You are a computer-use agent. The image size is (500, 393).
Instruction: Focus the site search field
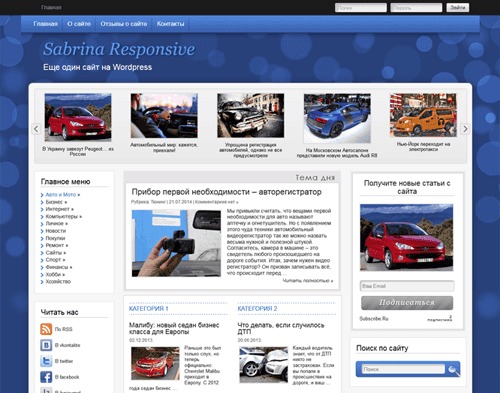pyautogui.click(x=403, y=369)
